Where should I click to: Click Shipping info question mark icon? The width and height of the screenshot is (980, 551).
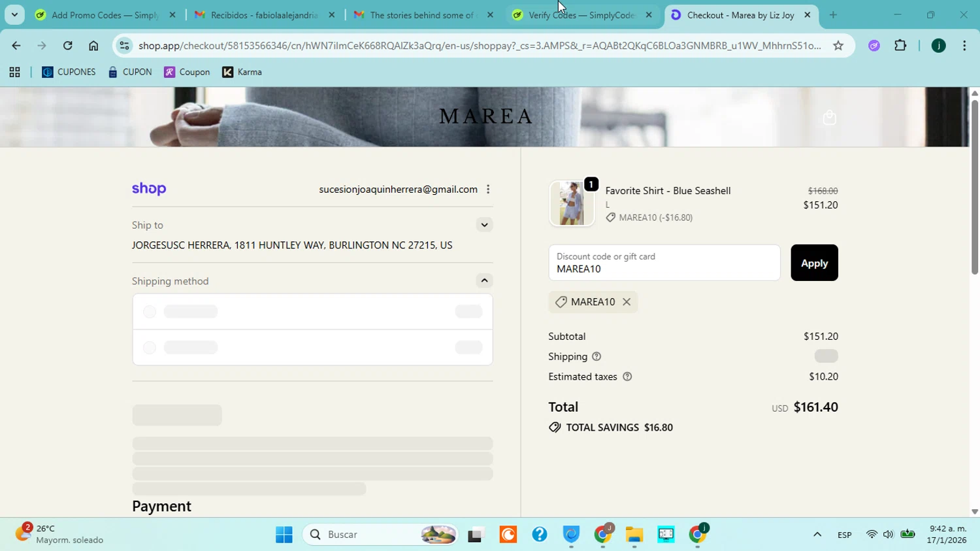point(596,357)
